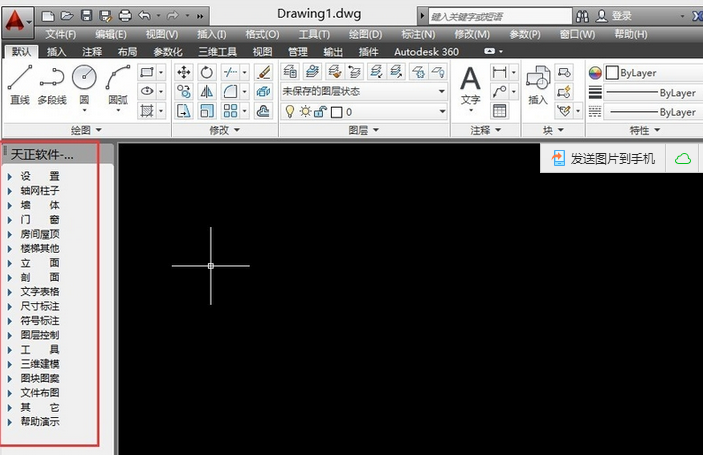The width and height of the screenshot is (703, 455).
Task: Click the Plot printer icon
Action: (125, 16)
